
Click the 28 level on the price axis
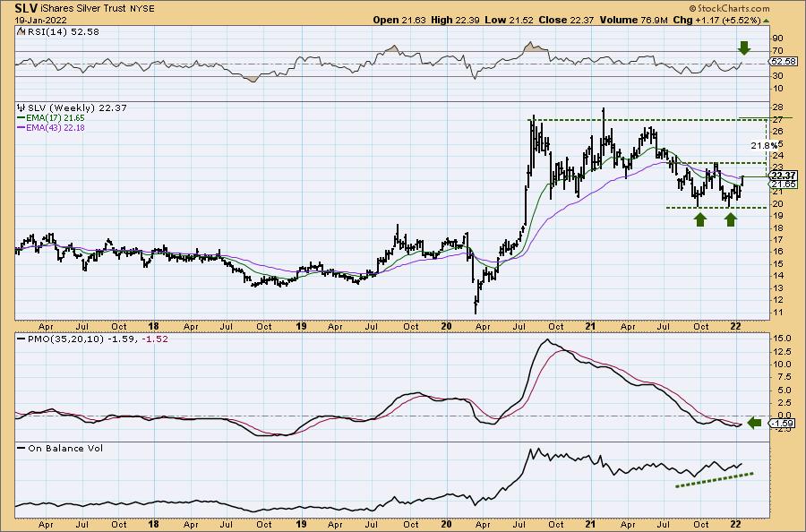(776, 107)
